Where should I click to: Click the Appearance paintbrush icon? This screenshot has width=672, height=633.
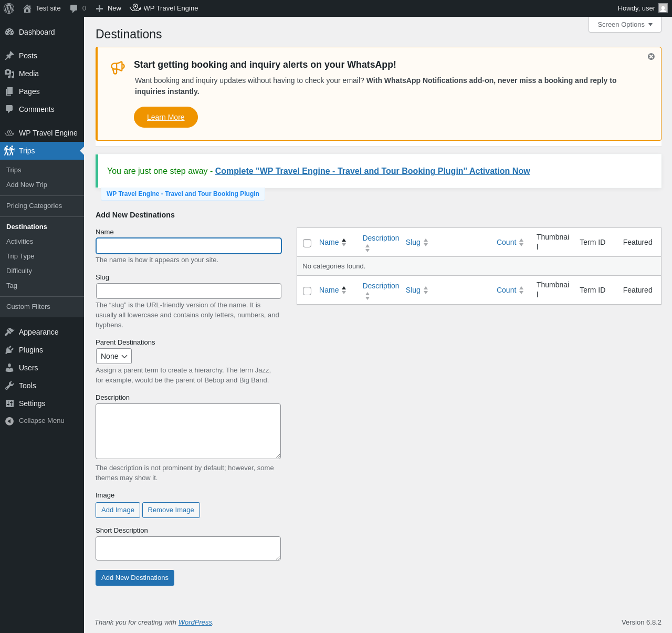(9, 332)
